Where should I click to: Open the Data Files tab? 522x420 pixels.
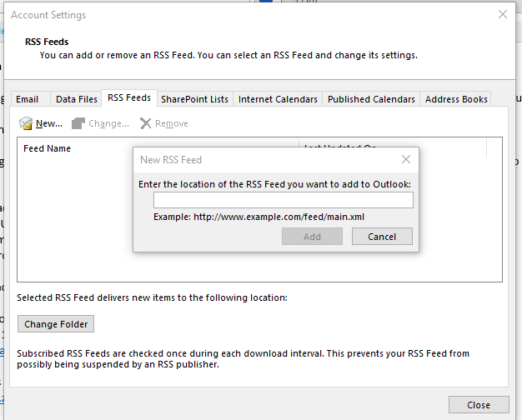point(77,99)
